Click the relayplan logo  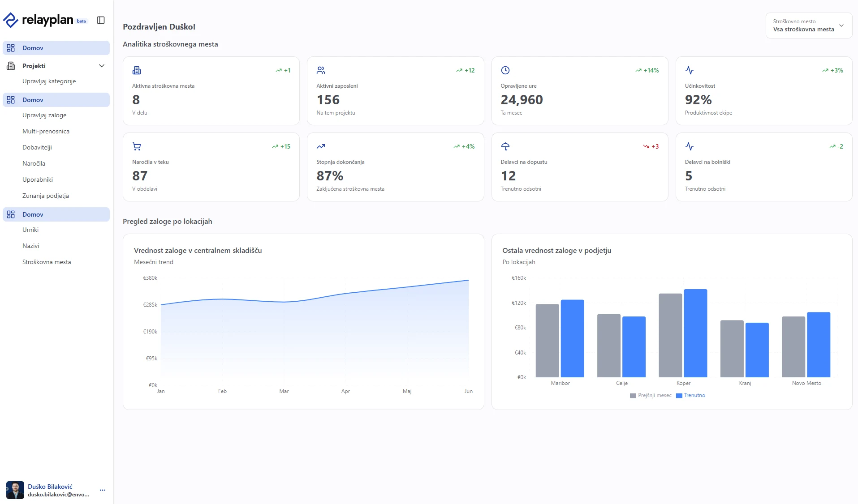click(38, 20)
